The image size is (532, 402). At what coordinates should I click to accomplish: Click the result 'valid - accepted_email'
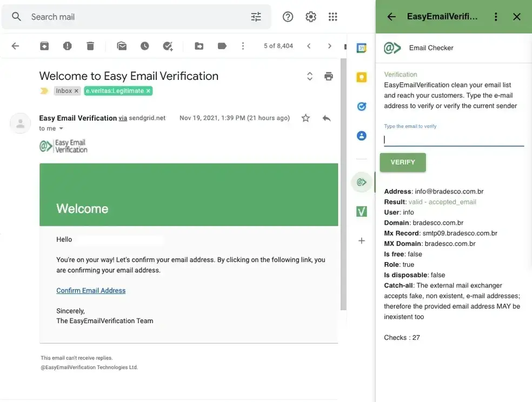tap(442, 202)
